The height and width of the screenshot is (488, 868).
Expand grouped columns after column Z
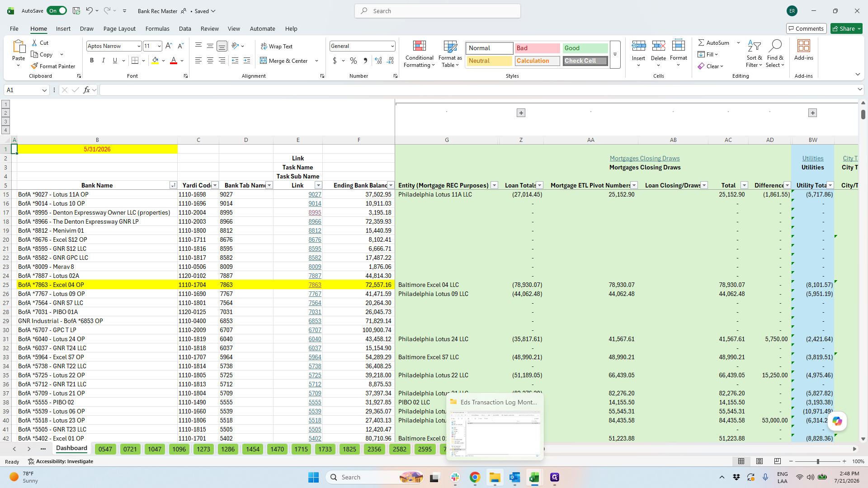521,113
